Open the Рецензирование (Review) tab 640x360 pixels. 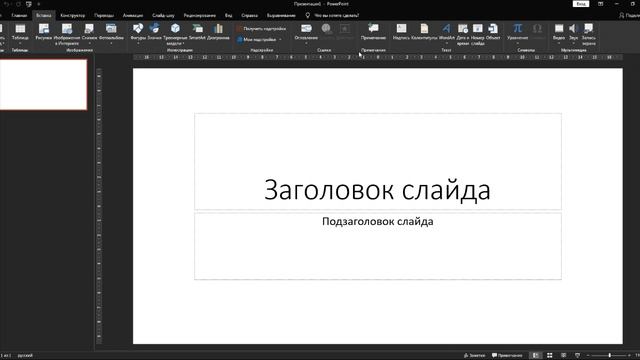pyautogui.click(x=200, y=16)
